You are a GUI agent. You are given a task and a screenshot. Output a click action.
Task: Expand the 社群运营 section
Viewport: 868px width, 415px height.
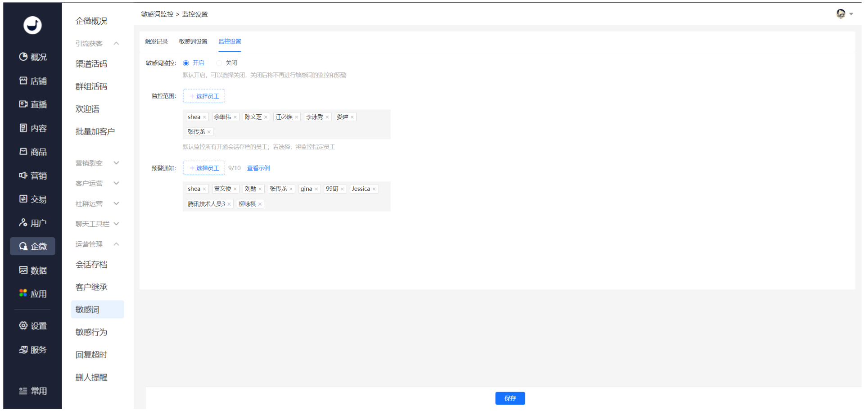[x=116, y=203]
